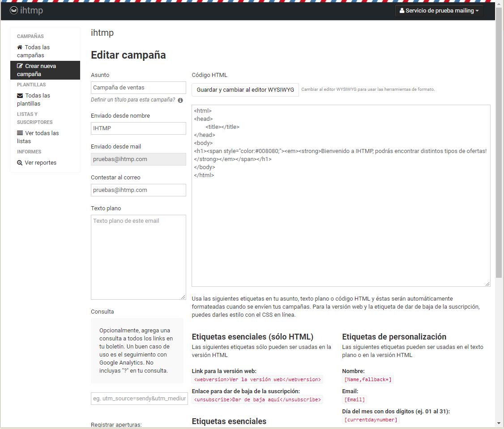Click the Enviado desde mail field
The height and width of the screenshot is (429, 504).
139,159
